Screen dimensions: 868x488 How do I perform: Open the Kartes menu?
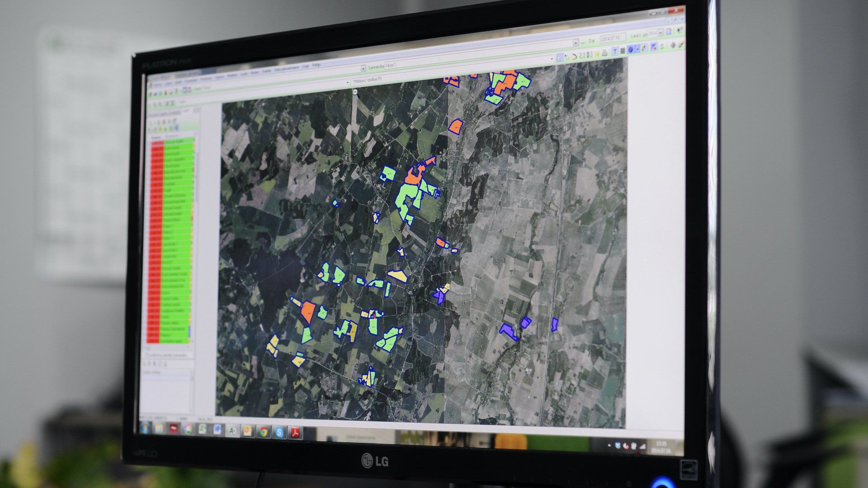coord(255,72)
